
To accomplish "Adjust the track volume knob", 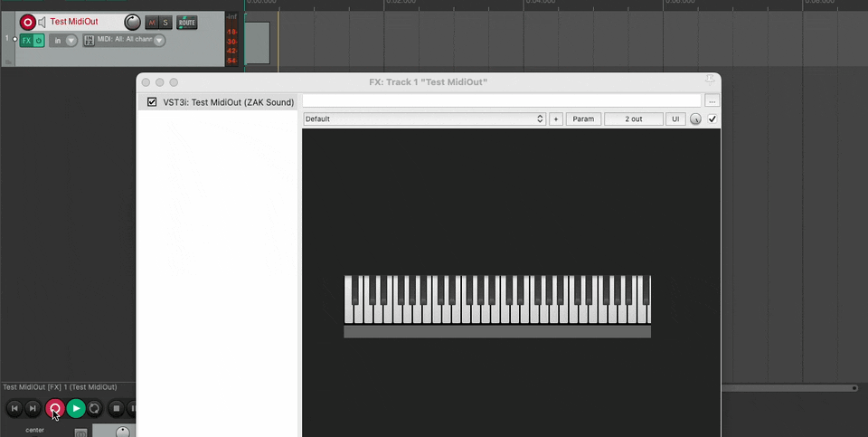I will click(x=132, y=22).
